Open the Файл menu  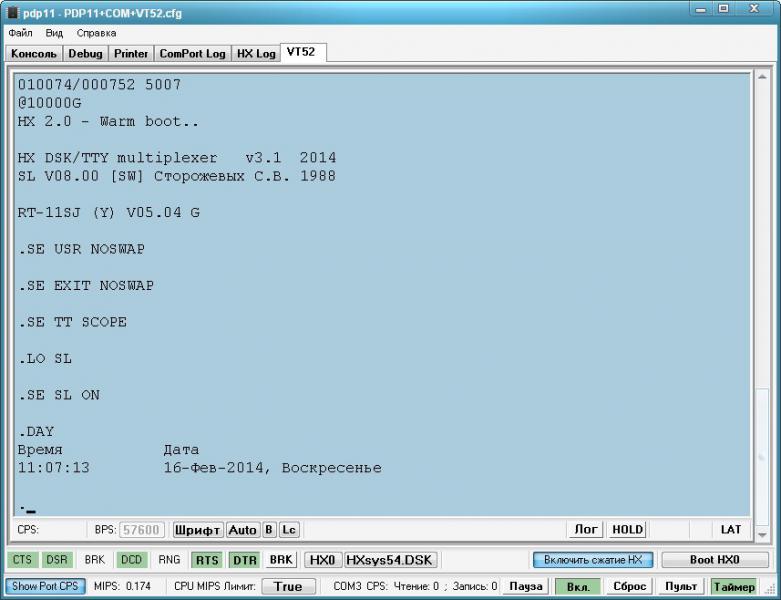click(x=20, y=33)
